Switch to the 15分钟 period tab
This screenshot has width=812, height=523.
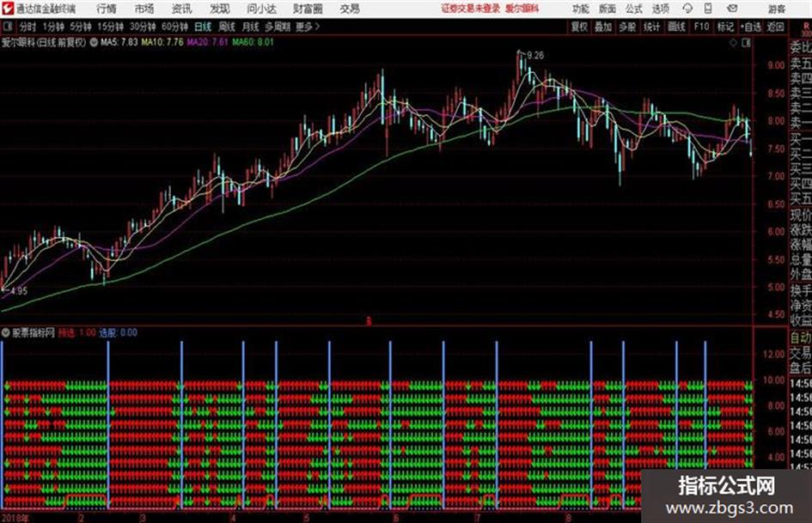click(111, 27)
